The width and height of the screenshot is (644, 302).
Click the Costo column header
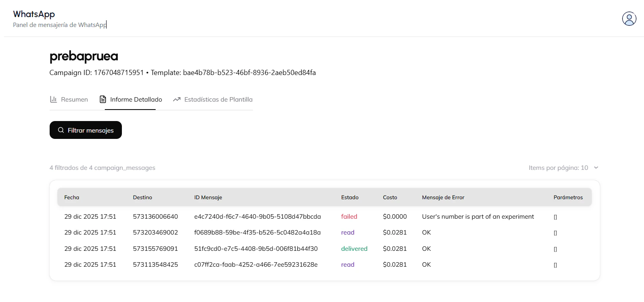(390, 197)
